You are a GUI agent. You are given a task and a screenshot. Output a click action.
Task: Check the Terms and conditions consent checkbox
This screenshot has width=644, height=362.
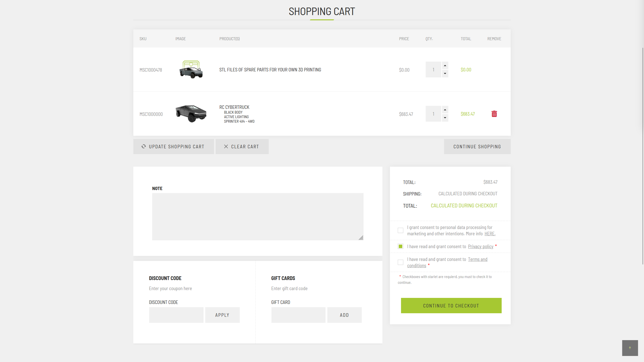(400, 262)
